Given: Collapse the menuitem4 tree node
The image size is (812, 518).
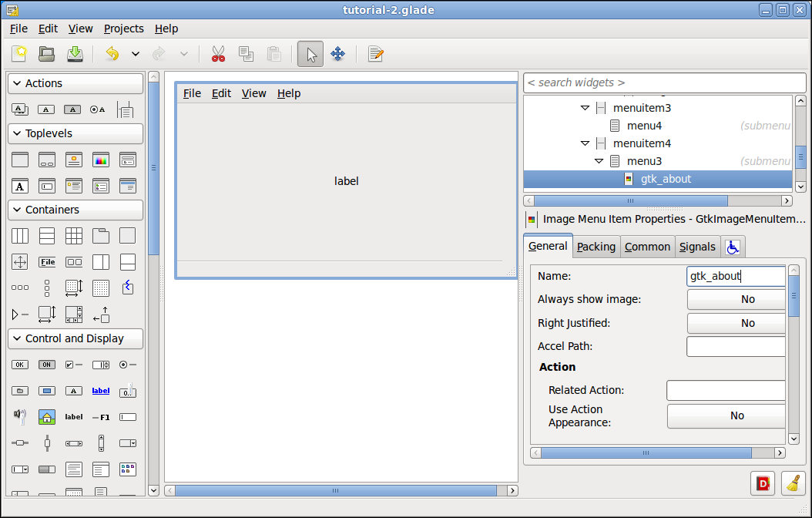Looking at the screenshot, I should pos(586,143).
